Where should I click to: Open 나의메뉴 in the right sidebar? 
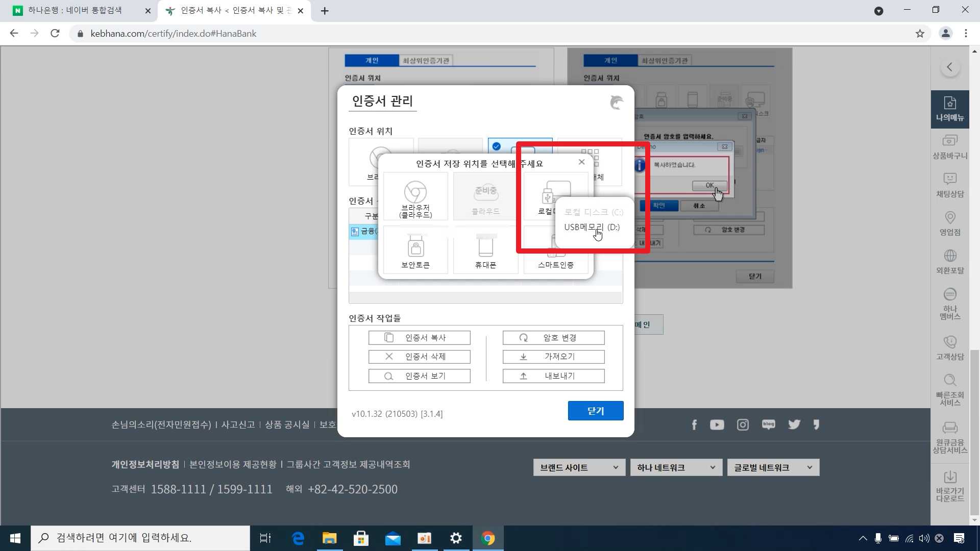(x=949, y=109)
